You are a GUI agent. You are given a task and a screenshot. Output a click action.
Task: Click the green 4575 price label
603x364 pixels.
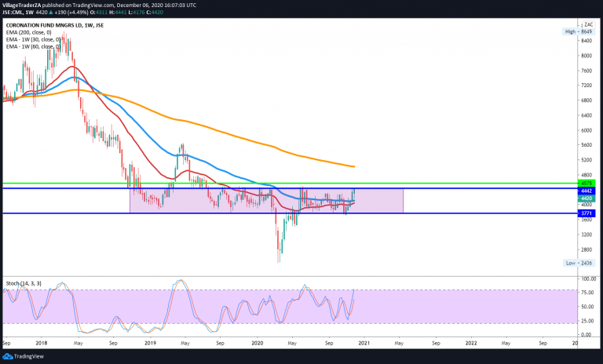pyautogui.click(x=587, y=184)
